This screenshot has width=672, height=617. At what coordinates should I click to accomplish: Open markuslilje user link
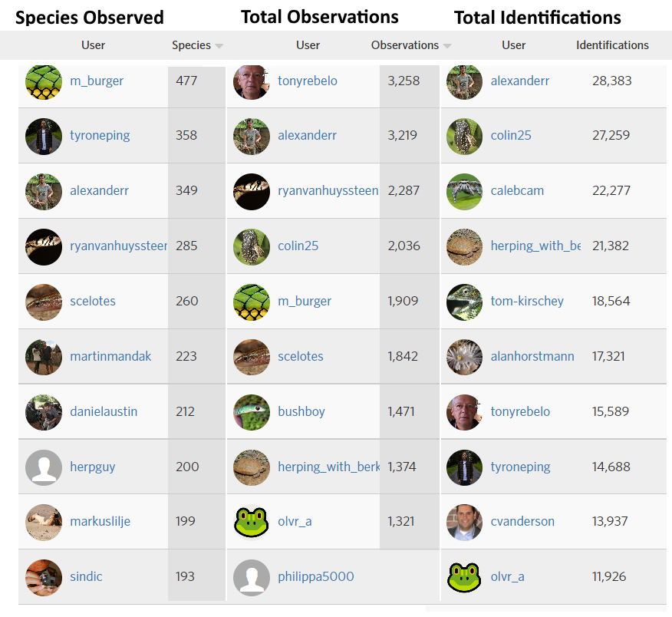100,521
